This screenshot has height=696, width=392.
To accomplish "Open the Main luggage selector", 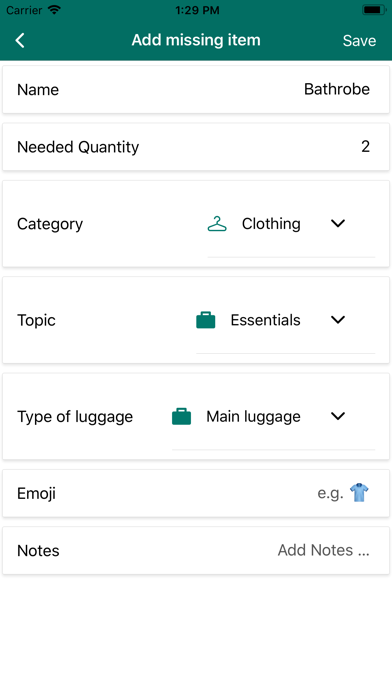I will [x=273, y=416].
